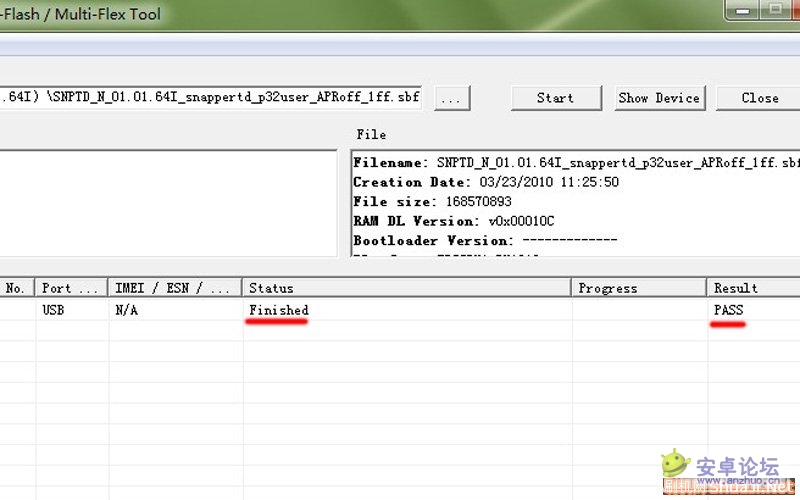
Task: Click the Close button beside Show Device
Action: (x=759, y=98)
